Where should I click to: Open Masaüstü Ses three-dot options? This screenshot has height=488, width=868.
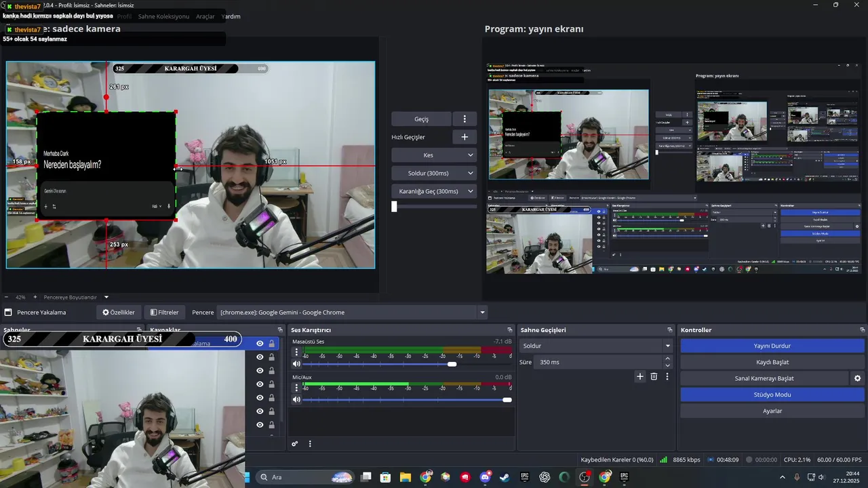tap(296, 352)
